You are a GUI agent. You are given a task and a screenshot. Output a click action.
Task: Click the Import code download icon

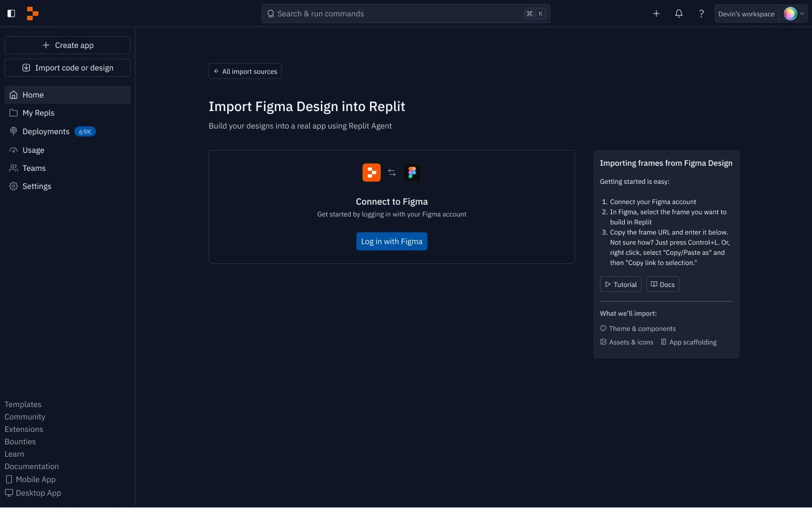coord(26,68)
